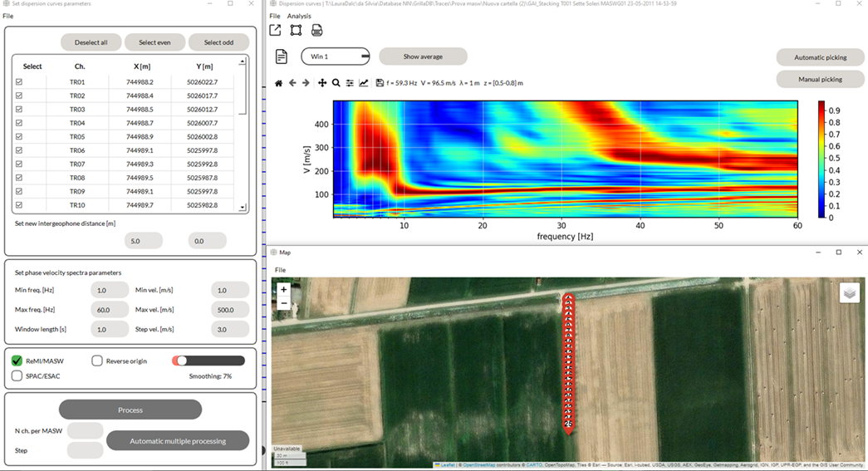Open the notes document icon beside Win 1
The height and width of the screenshot is (471, 868).
[282, 56]
